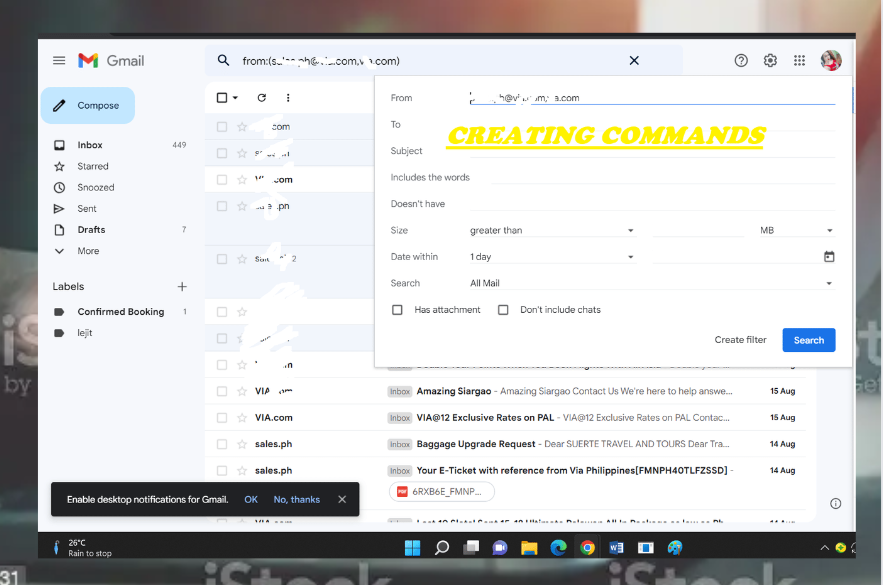Decline notifications with No, thanks
This screenshot has height=585, width=883.
(x=297, y=499)
